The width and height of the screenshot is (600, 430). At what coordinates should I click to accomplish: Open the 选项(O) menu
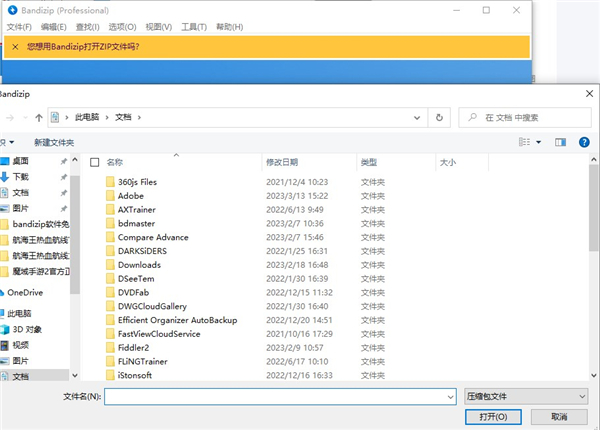point(122,27)
